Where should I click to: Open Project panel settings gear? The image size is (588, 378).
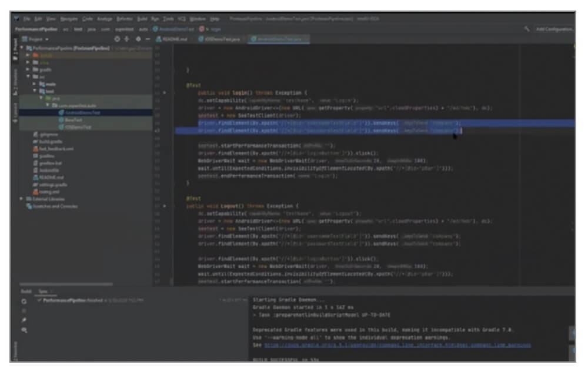pos(139,39)
